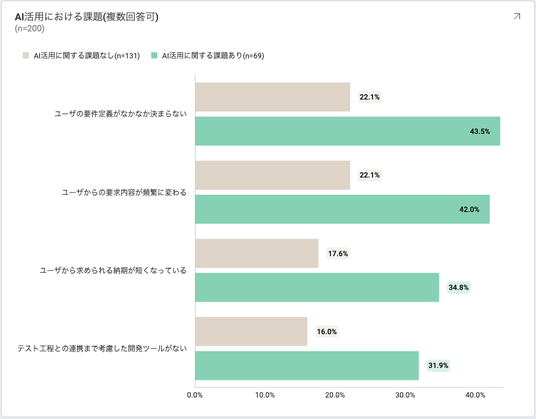Image resolution: width=536 pixels, height=419 pixels.
Task: Click the 'AI活用に関する課題なし(n=131)' legend label
Action: (x=87, y=56)
